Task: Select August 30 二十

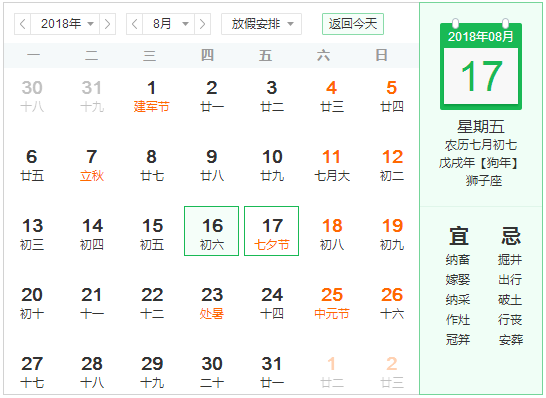Action: click(x=212, y=372)
